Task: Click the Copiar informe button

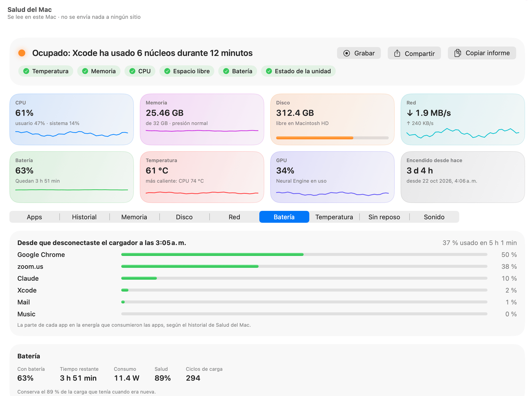Action: [x=482, y=53]
